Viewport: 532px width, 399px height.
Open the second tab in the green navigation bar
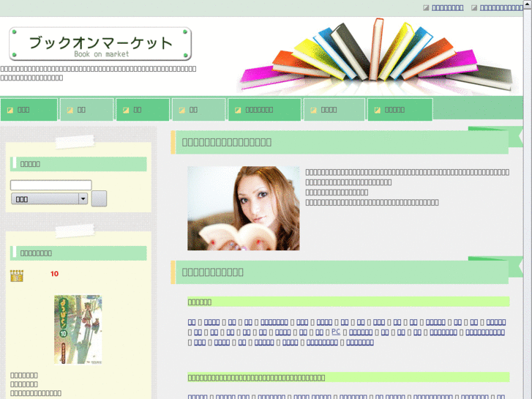87,110
